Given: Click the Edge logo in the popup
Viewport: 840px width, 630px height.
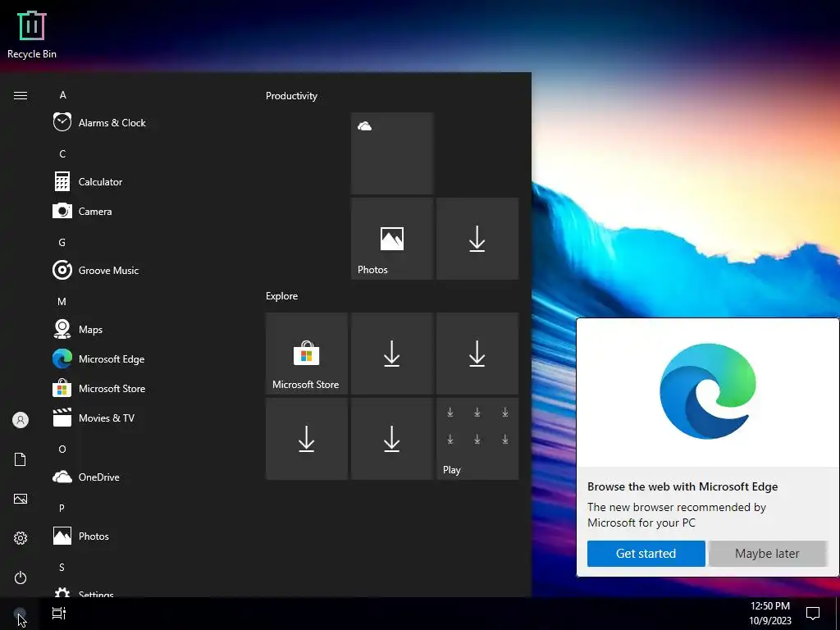Looking at the screenshot, I should pyautogui.click(x=708, y=391).
